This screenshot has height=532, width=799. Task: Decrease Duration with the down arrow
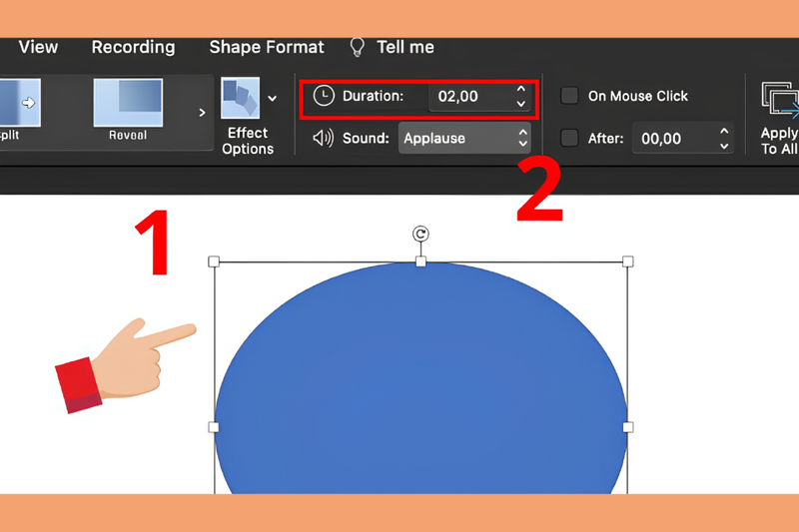click(x=520, y=104)
